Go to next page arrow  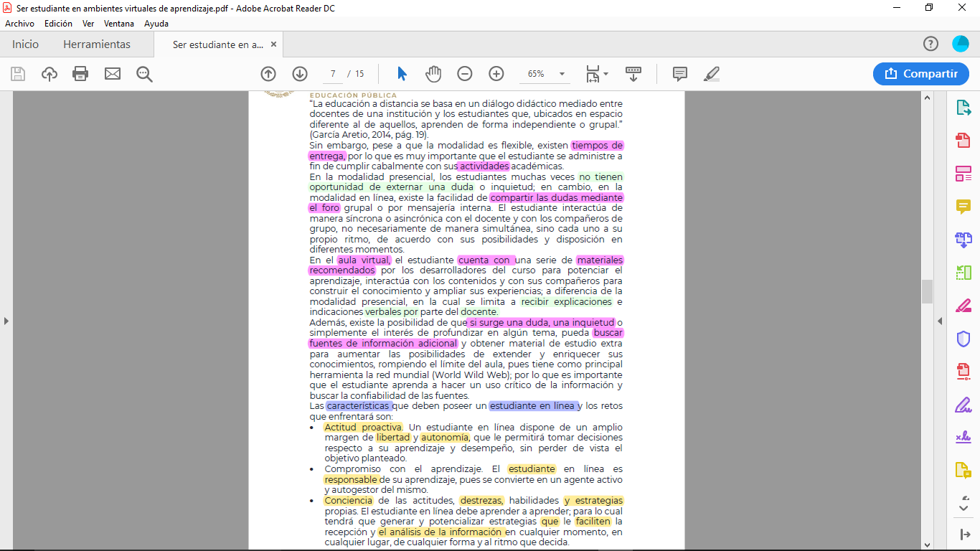[x=300, y=74]
